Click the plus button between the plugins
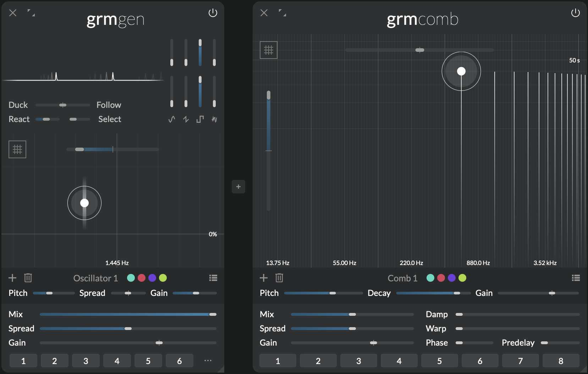Screen dimensions: 588x374 point(238,187)
